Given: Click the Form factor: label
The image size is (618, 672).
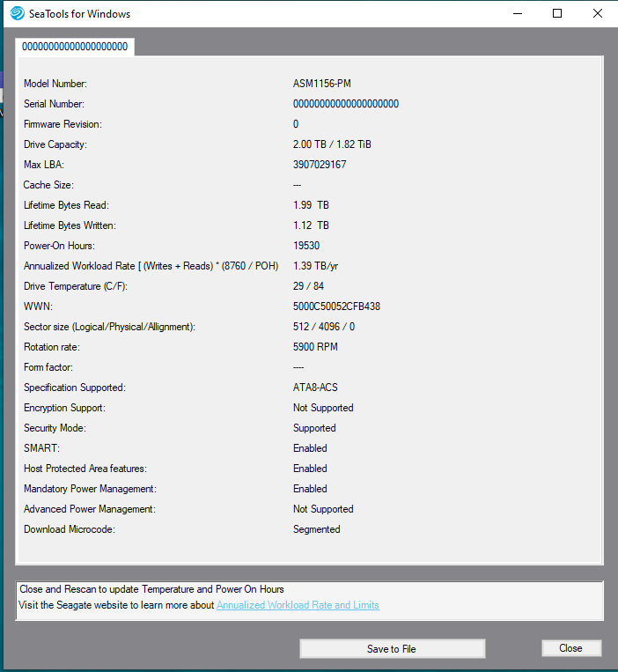Looking at the screenshot, I should (x=48, y=367).
